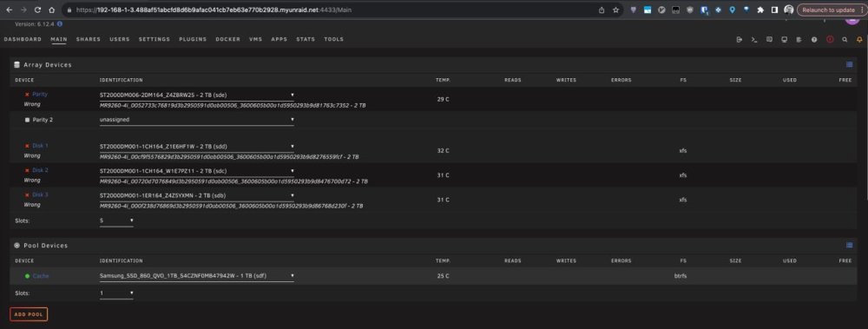Open the Parity device link

[40, 95]
